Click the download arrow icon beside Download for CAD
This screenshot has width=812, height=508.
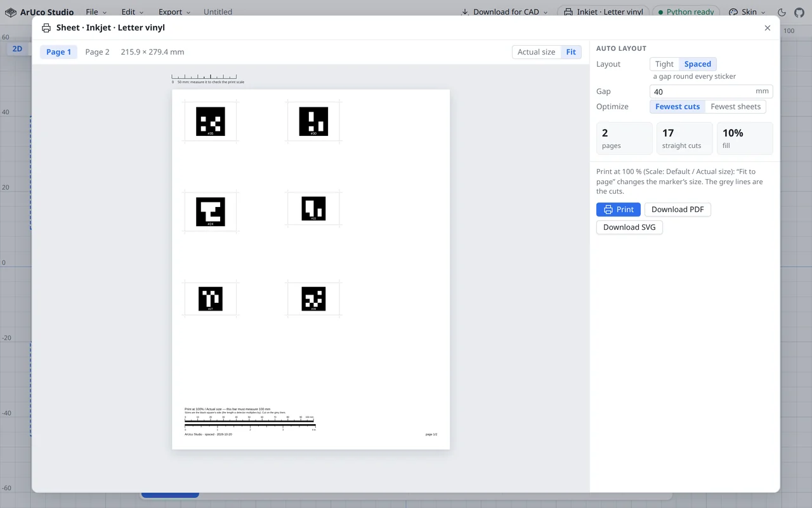(465, 12)
